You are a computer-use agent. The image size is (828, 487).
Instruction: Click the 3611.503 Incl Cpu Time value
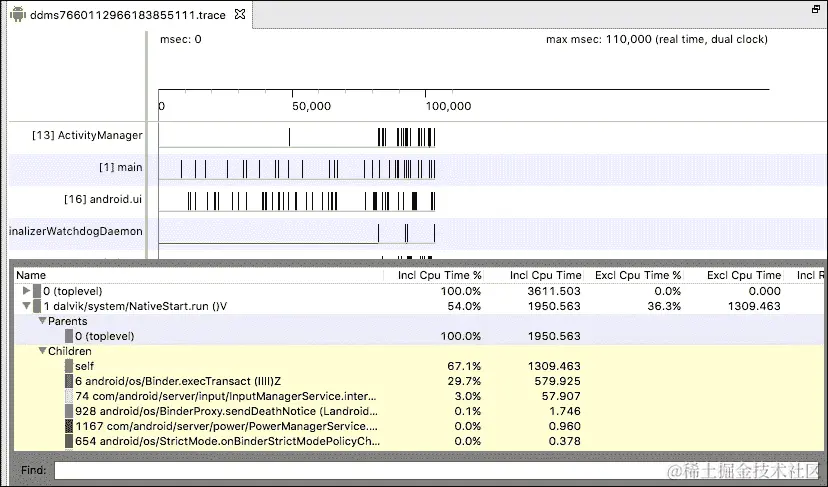553,291
